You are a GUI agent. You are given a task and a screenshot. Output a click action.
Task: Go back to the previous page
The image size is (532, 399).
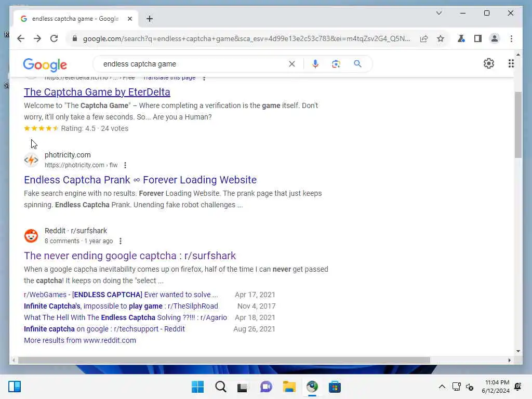coord(21,38)
